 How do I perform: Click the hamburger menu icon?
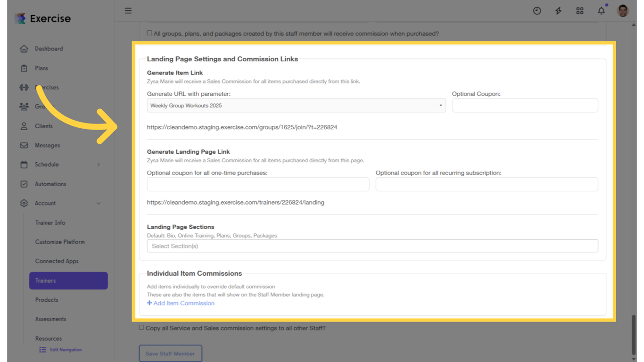128,10
